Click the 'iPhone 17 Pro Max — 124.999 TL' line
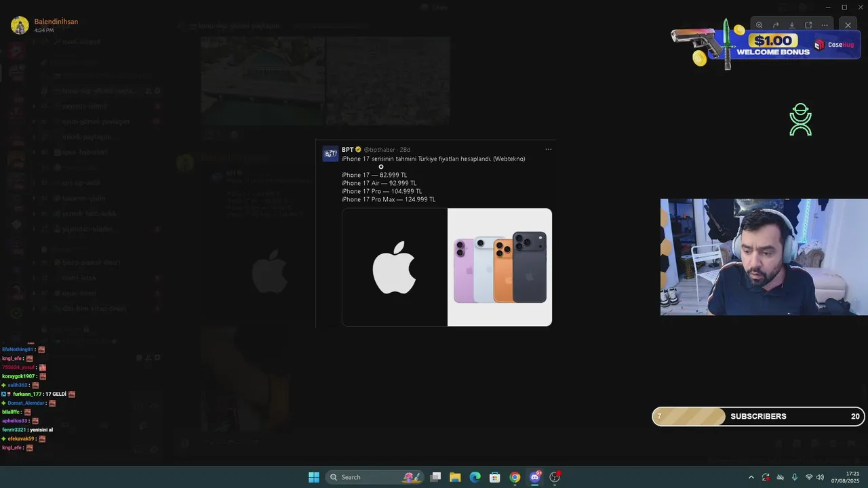The height and width of the screenshot is (488, 868). point(389,199)
